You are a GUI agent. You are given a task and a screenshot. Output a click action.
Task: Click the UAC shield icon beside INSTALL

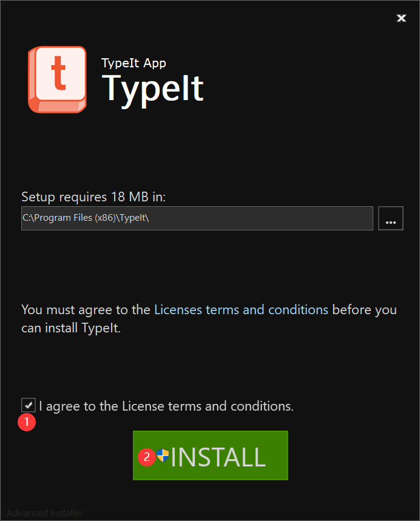tap(163, 455)
